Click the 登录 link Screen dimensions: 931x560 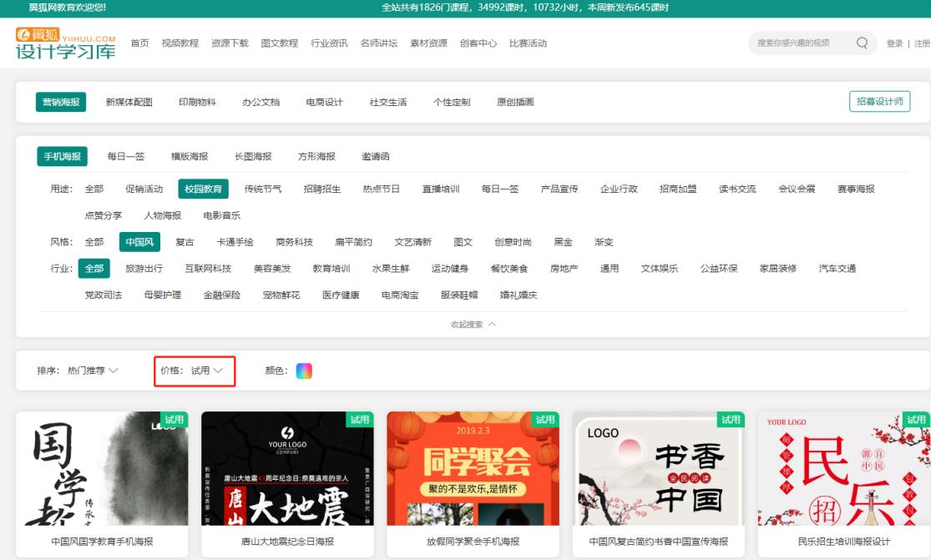pos(894,43)
